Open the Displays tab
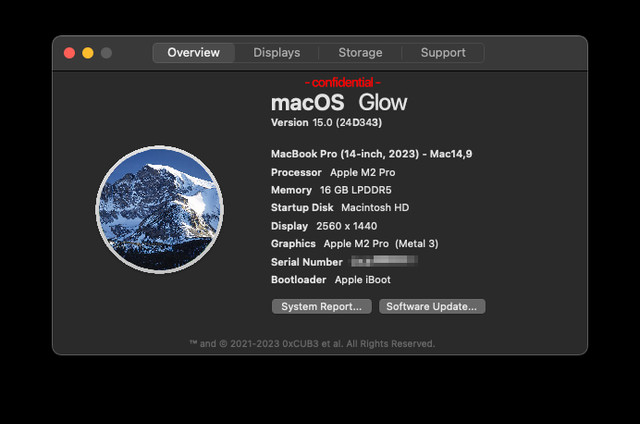 (x=277, y=53)
